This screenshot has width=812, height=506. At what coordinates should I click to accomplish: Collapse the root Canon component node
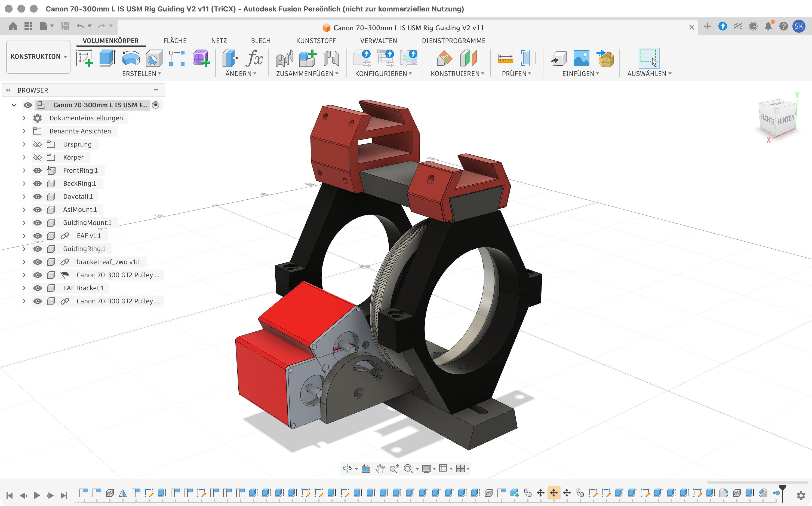pos(14,105)
